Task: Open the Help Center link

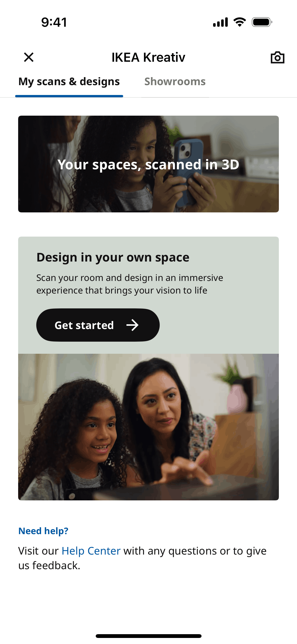Action: [91, 551]
